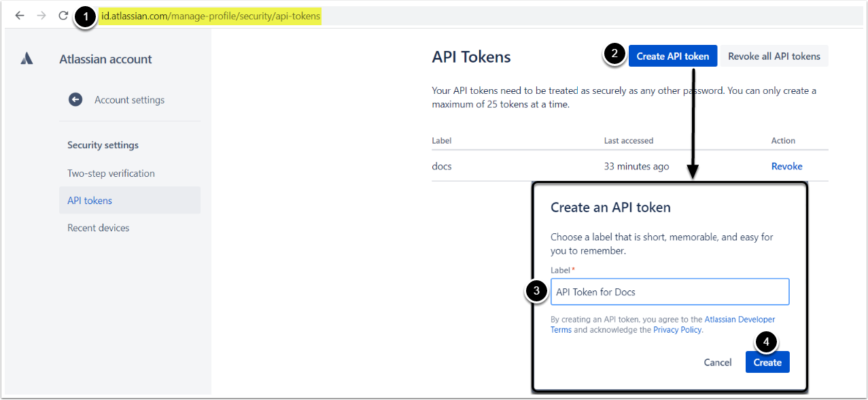Click the Label input field

coord(670,292)
